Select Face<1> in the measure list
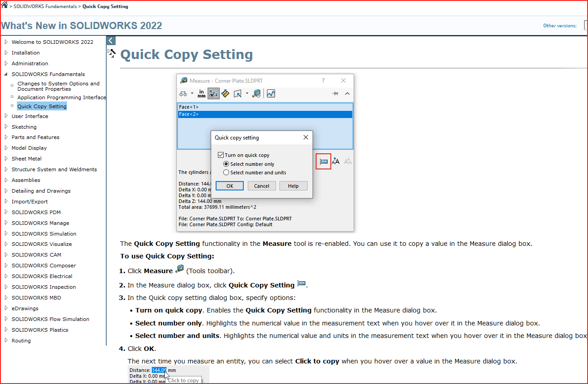 point(189,107)
